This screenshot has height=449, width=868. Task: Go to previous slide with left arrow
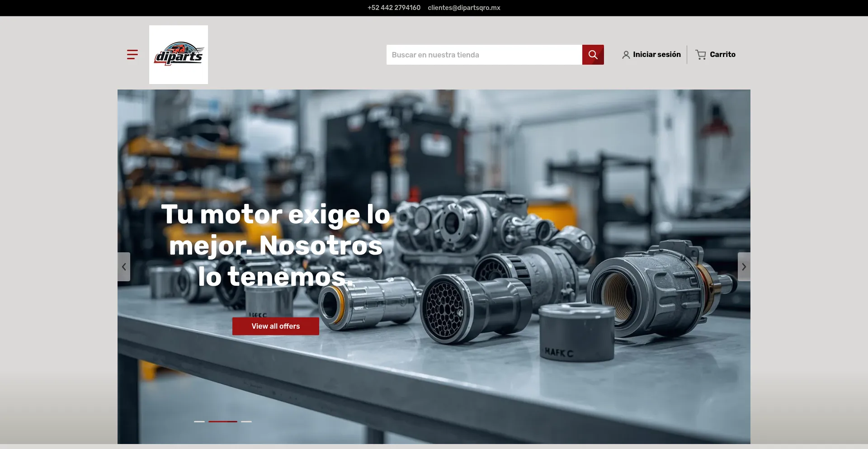(x=124, y=267)
